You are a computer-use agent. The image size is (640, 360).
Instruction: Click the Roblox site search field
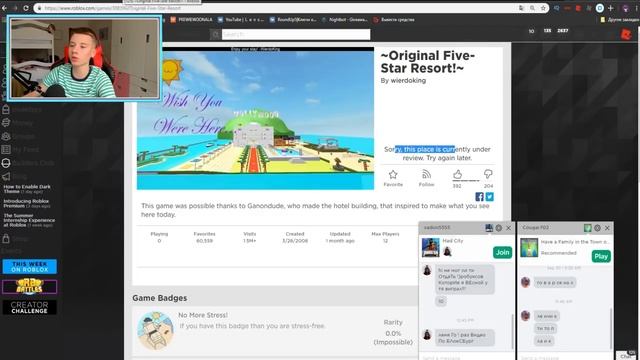point(296,34)
